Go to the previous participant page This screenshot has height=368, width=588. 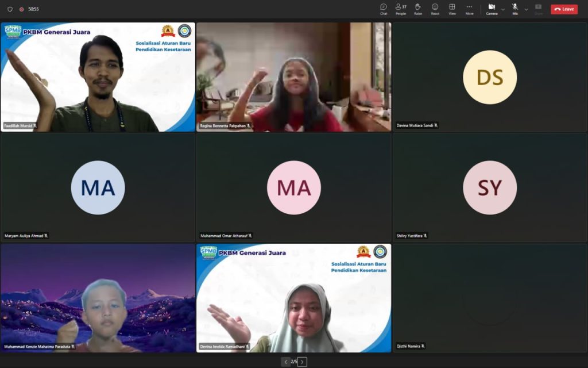[285, 362]
